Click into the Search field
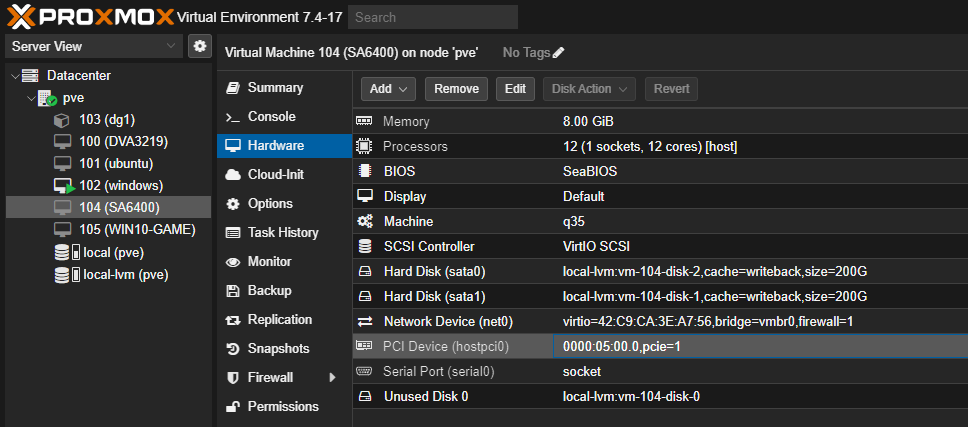The width and height of the screenshot is (968, 427). click(433, 17)
